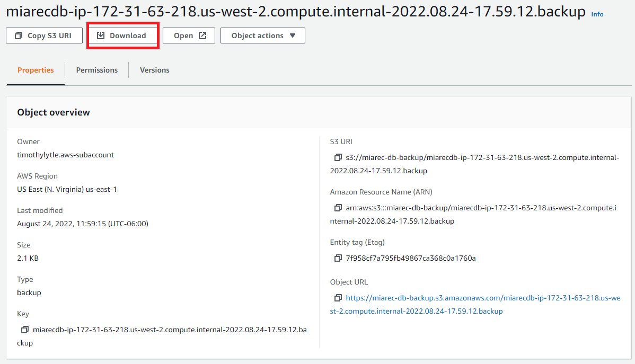Open the object via Open button
Screen dimensions: 635x364
pyautogui.click(x=189, y=35)
